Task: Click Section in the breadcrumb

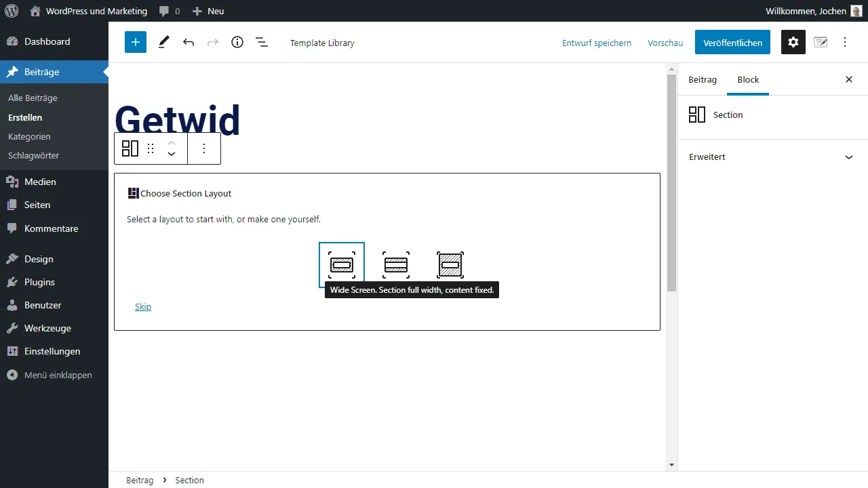Action: [189, 480]
